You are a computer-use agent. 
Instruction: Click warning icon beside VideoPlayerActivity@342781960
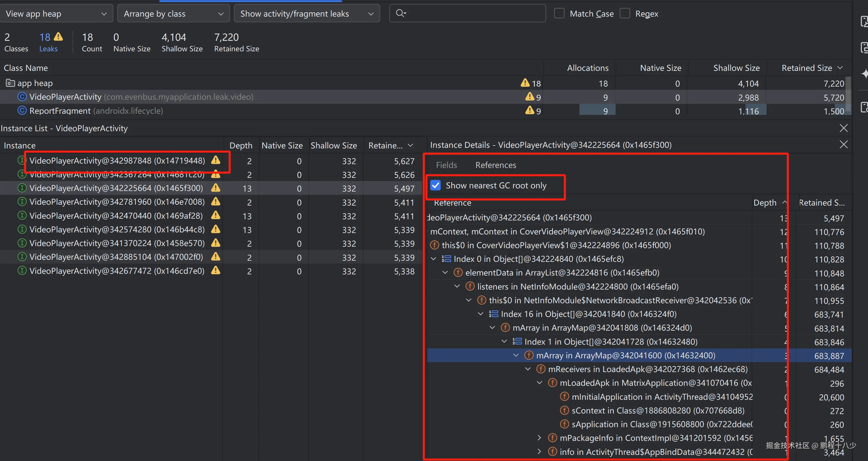point(216,202)
